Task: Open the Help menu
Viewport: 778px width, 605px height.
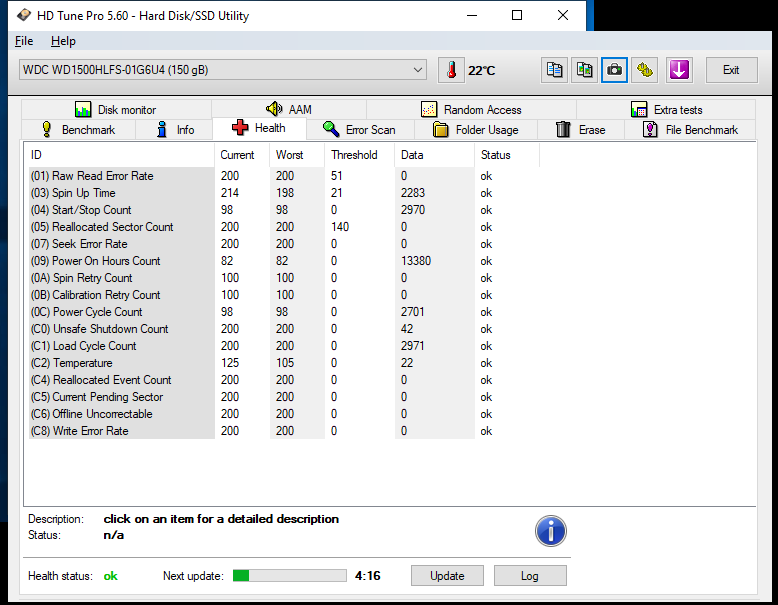Action: [63, 41]
